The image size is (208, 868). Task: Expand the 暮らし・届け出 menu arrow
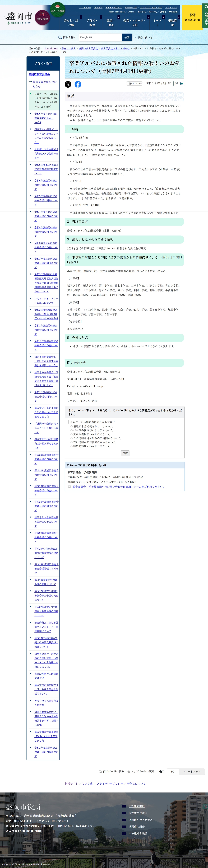tap(81, 17)
